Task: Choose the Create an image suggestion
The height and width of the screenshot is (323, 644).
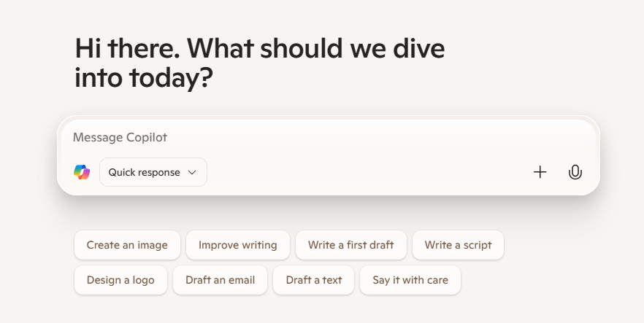Action: (127, 245)
